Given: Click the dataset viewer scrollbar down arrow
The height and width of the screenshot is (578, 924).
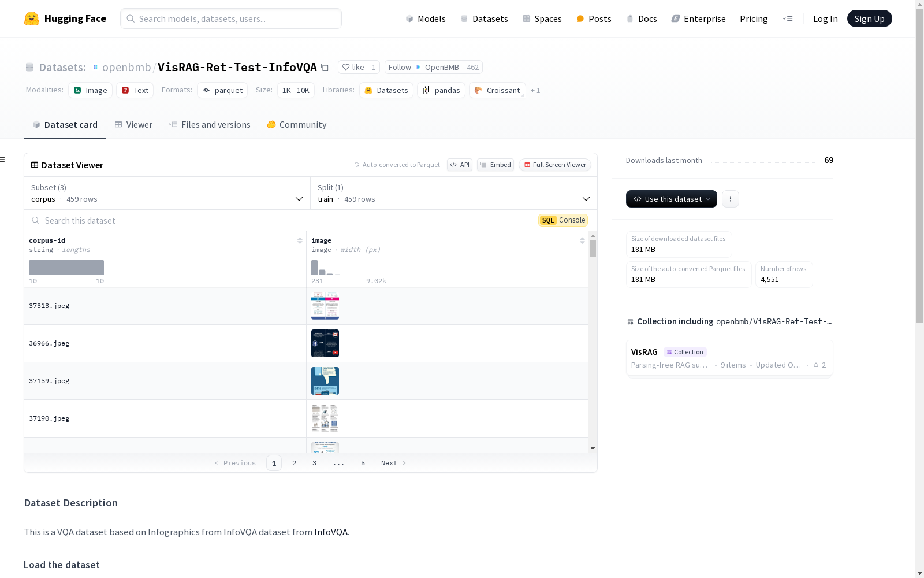Looking at the screenshot, I should pyautogui.click(x=593, y=449).
